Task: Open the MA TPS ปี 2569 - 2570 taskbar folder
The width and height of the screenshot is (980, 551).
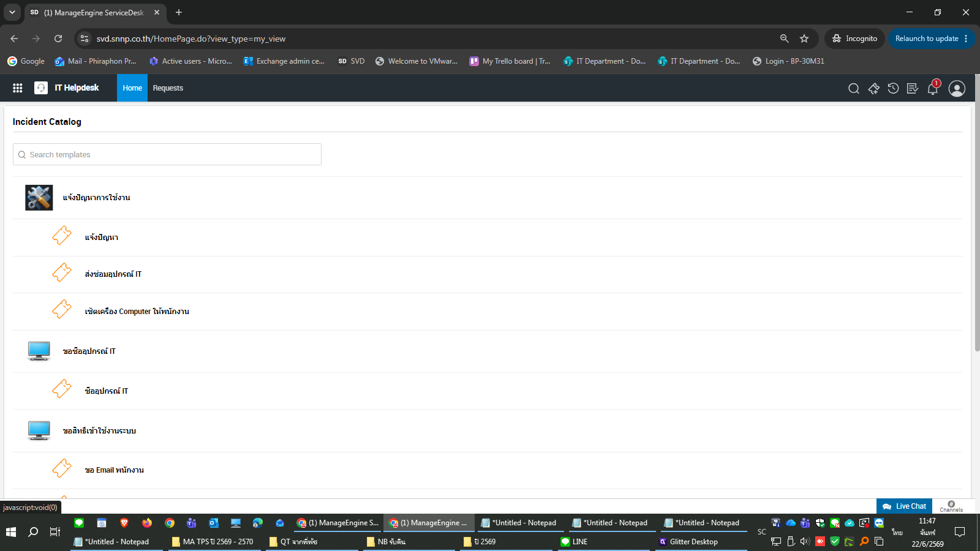Action: [x=213, y=542]
